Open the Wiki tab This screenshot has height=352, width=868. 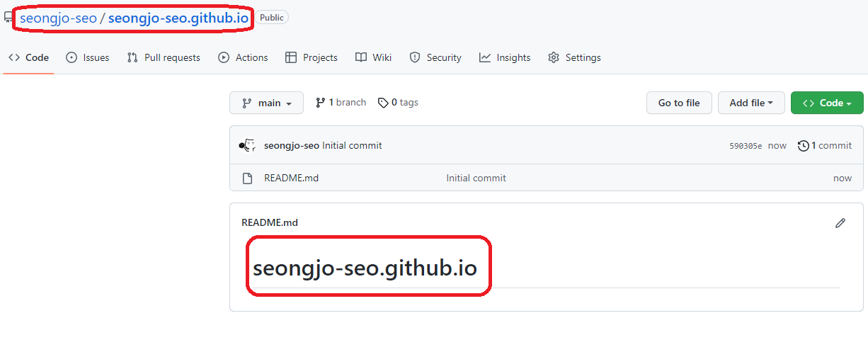click(x=373, y=57)
